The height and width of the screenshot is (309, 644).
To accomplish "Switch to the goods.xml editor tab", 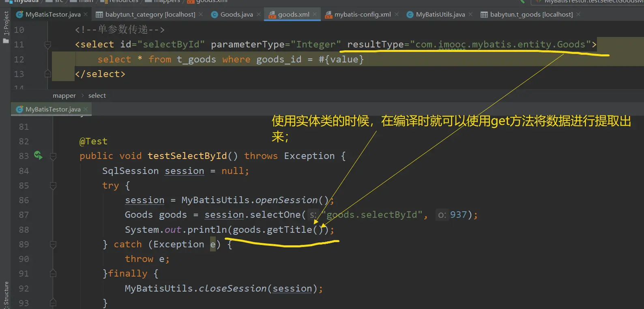I will coord(293,15).
